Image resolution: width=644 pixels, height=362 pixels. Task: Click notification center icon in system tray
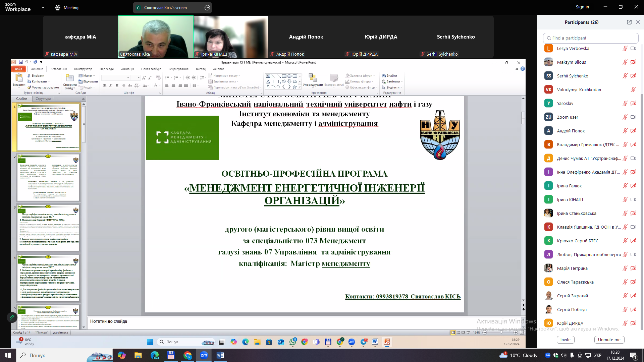(x=634, y=355)
